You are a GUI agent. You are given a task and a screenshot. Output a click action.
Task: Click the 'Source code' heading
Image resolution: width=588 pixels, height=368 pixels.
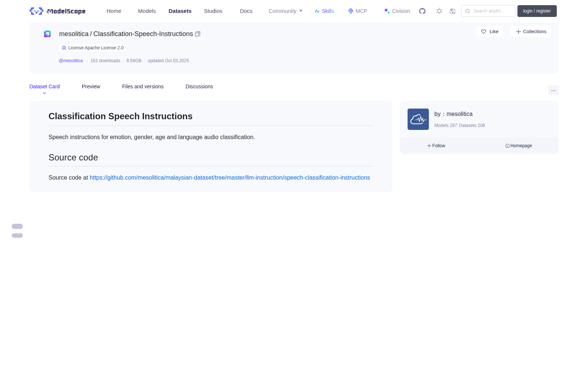point(73,158)
